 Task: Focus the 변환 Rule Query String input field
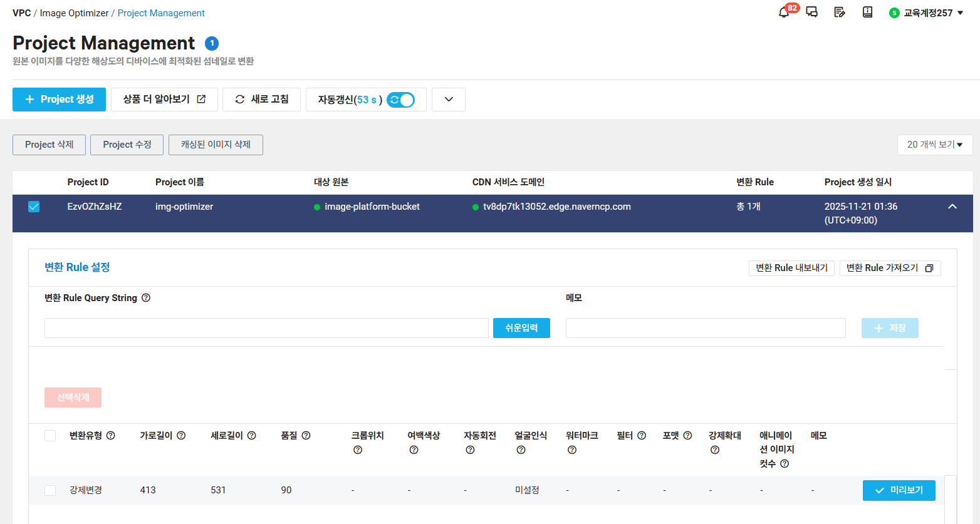266,328
